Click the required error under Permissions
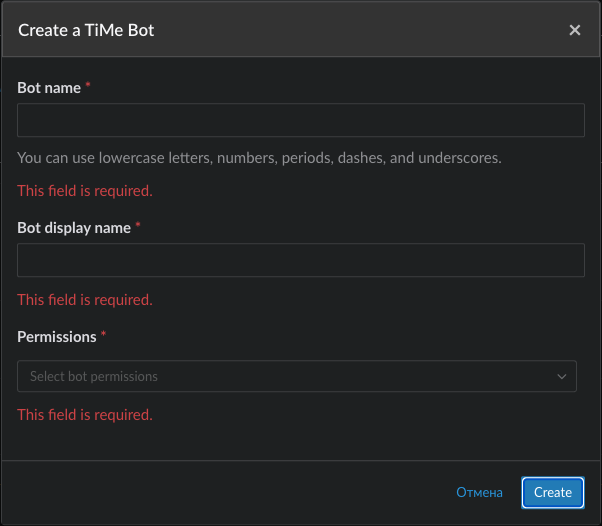 pos(85,415)
